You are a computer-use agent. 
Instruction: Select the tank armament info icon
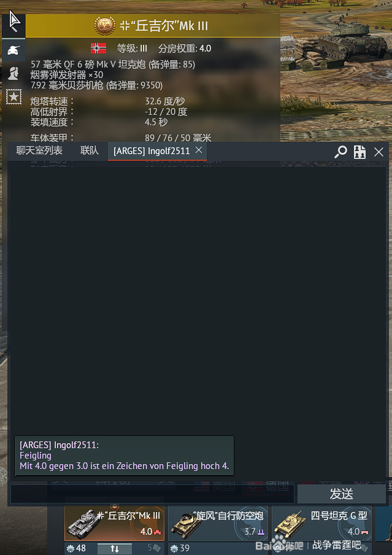click(x=13, y=50)
